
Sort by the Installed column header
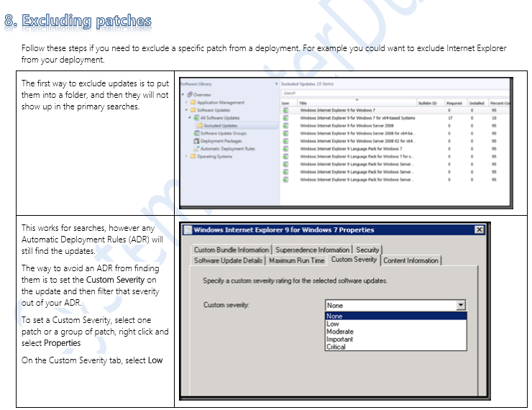click(477, 103)
